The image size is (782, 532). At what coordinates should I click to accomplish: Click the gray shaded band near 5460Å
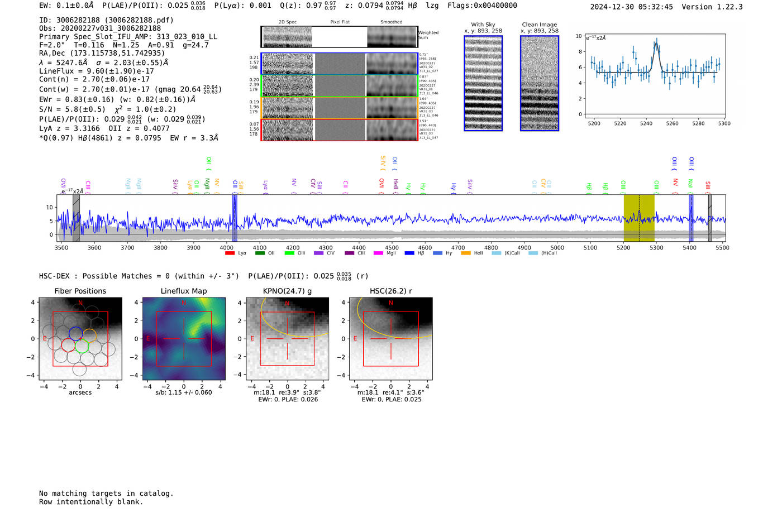click(710, 218)
